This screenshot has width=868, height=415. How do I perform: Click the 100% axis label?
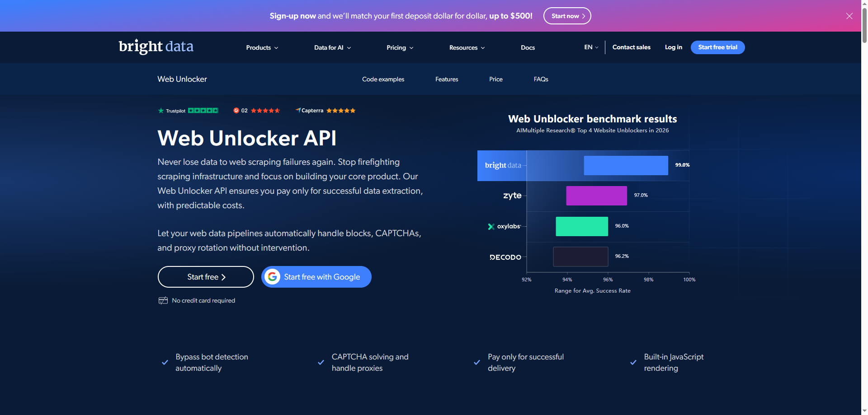689,280
